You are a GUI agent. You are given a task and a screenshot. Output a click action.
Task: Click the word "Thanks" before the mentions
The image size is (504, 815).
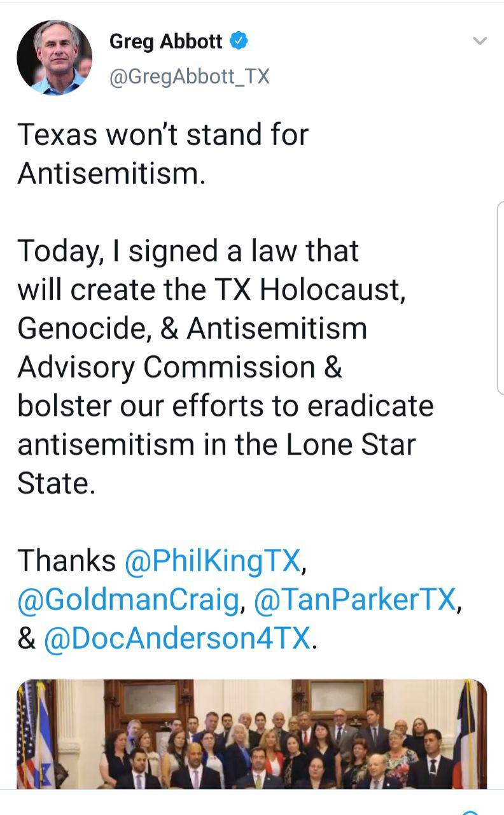pos(67,561)
